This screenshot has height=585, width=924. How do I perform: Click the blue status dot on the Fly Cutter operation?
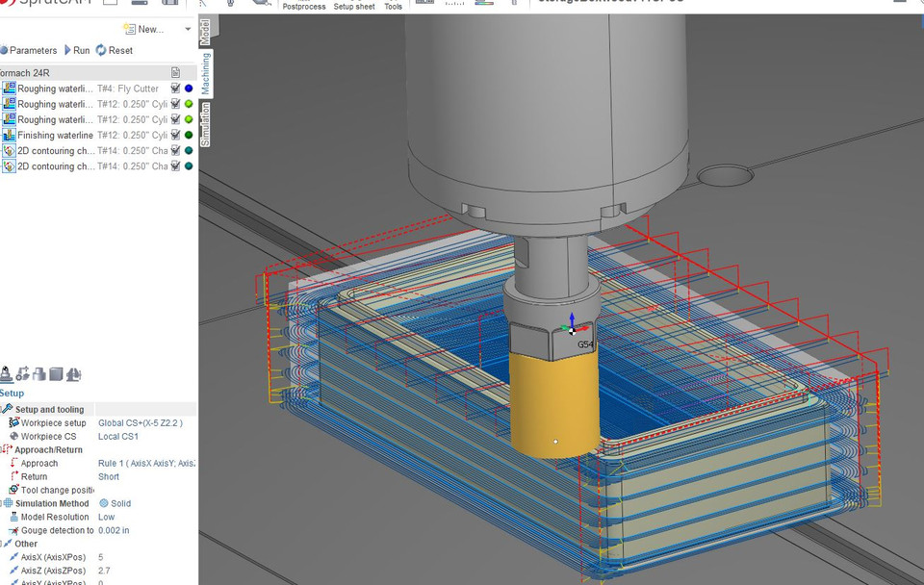coord(190,89)
